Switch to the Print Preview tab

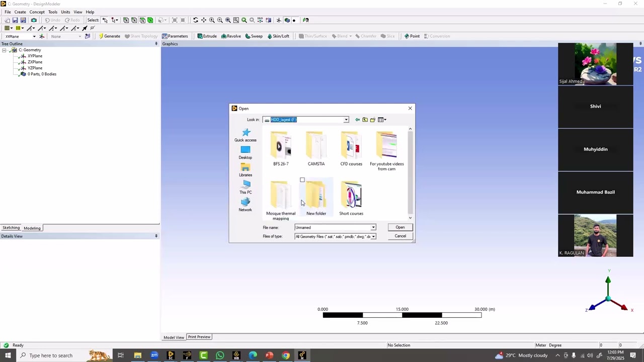pos(199,337)
